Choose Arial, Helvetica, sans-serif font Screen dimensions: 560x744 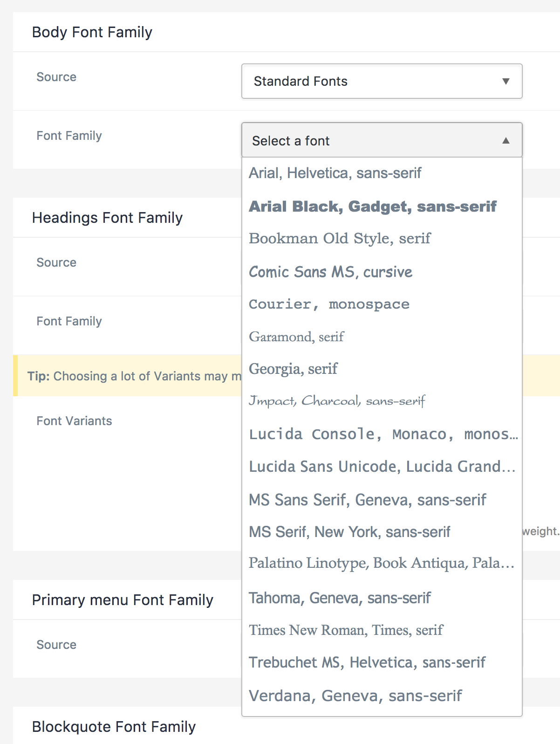pyautogui.click(x=335, y=173)
